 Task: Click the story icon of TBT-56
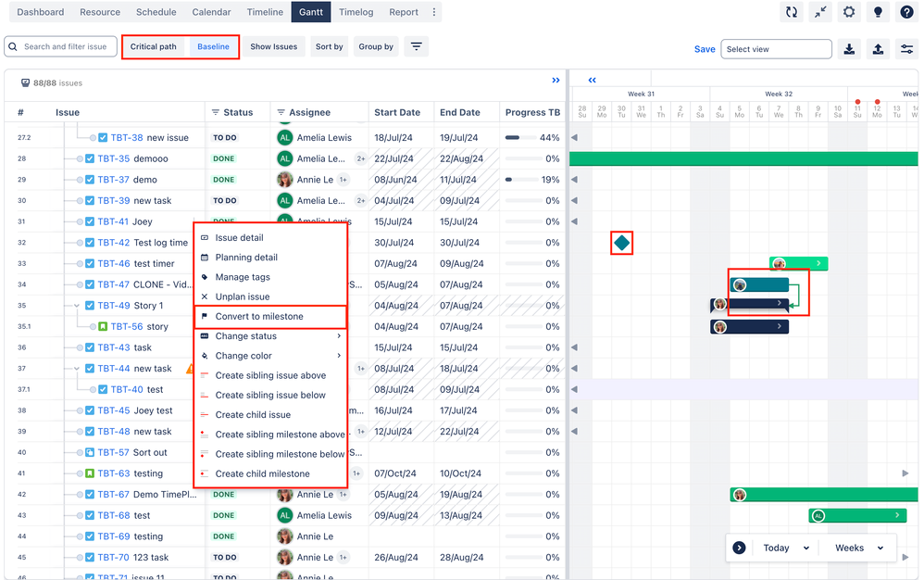point(103,326)
